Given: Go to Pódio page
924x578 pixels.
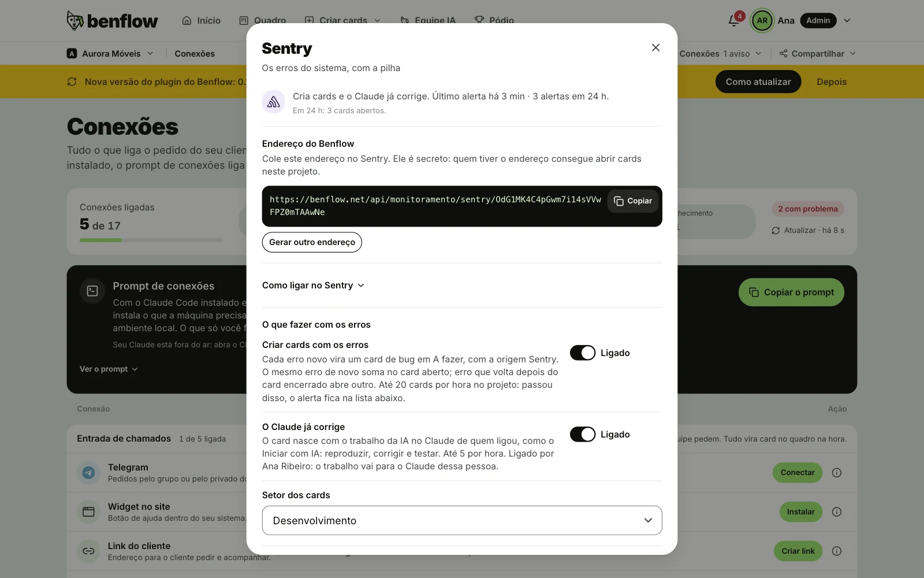Looking at the screenshot, I should [x=494, y=20].
